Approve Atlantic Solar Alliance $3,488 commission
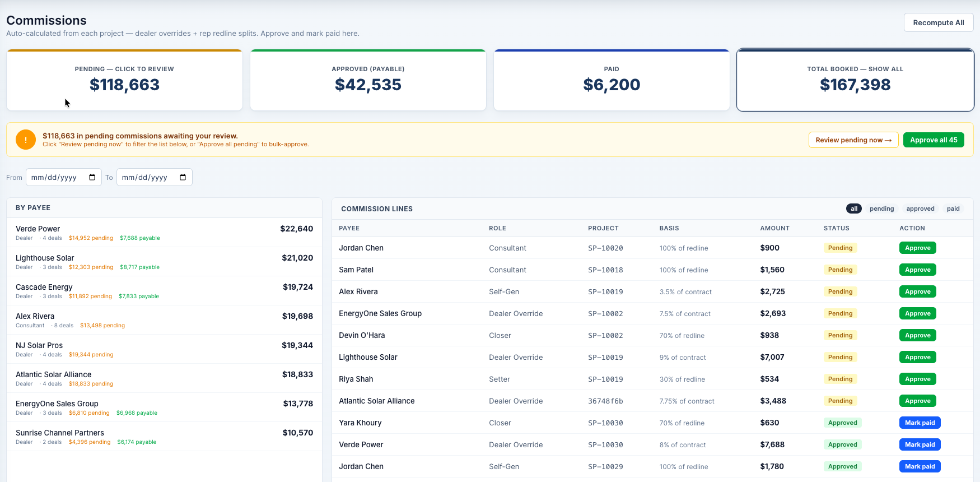Image resolution: width=980 pixels, height=482 pixels. [918, 401]
